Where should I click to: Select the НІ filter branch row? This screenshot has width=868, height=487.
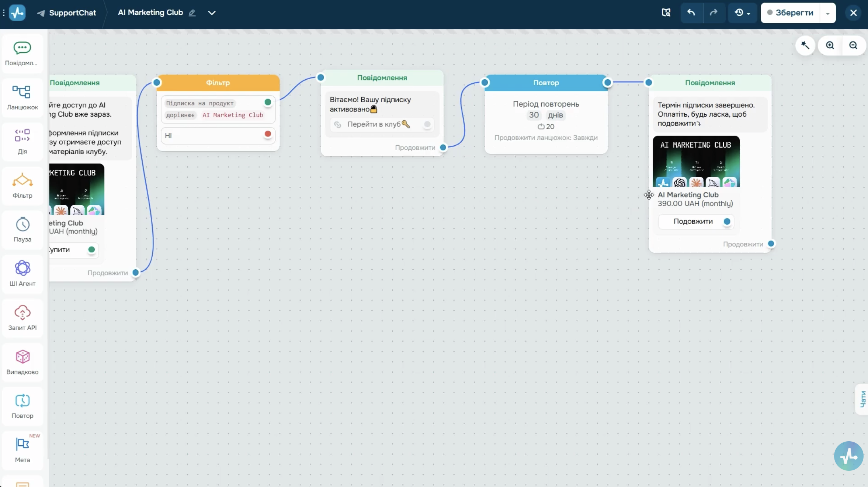218,135
